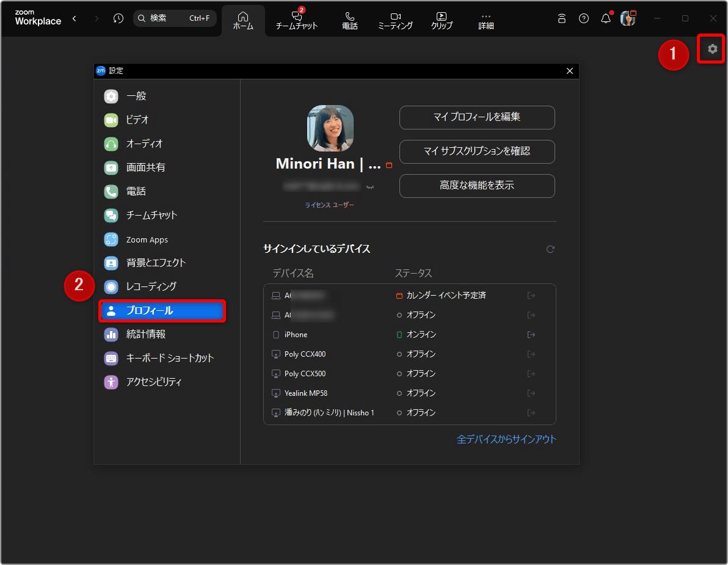This screenshot has width=728, height=565.
Task: Open the クリップ tab
Action: pos(442,21)
